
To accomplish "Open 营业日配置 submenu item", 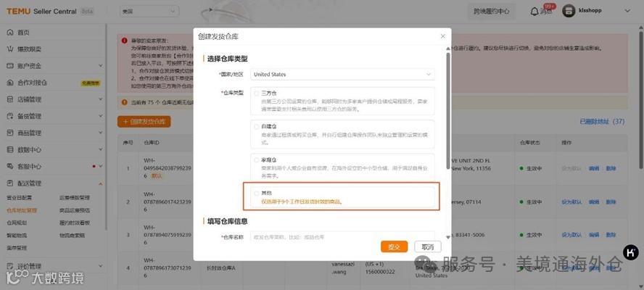I will click(x=19, y=198).
